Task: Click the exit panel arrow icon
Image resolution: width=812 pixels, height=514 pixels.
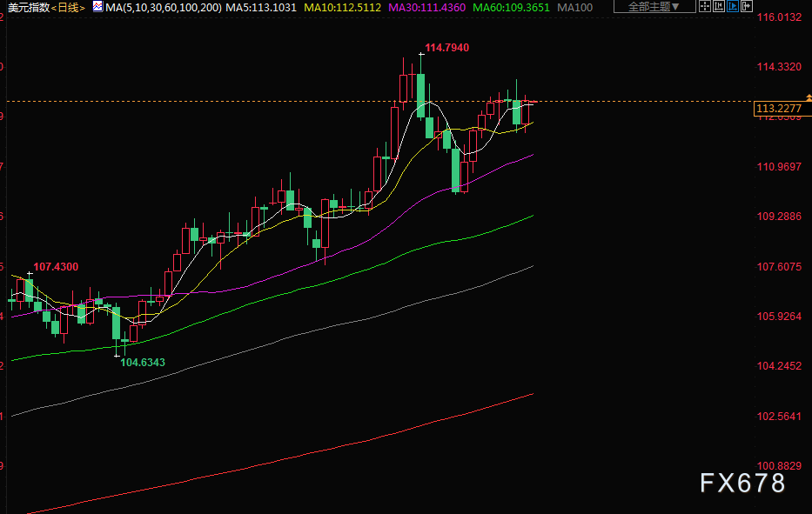Action: click(747, 7)
